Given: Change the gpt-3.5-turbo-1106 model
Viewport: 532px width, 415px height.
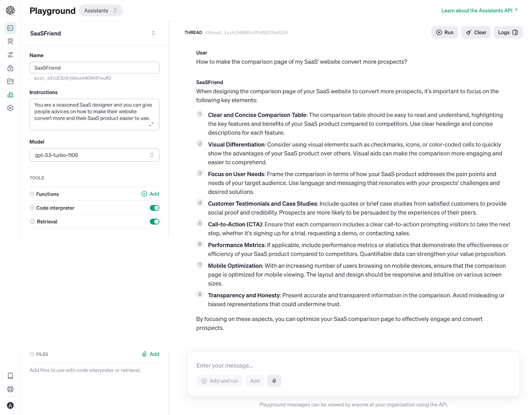Looking at the screenshot, I should [x=94, y=155].
